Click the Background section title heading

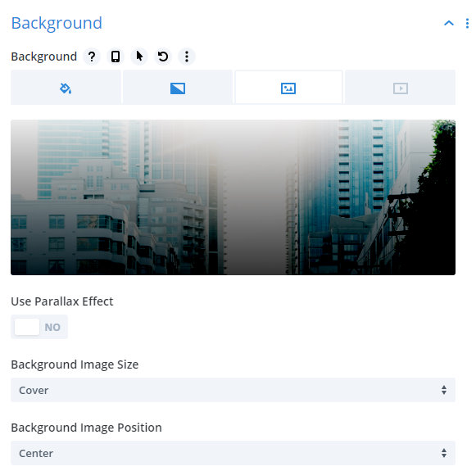[57, 24]
